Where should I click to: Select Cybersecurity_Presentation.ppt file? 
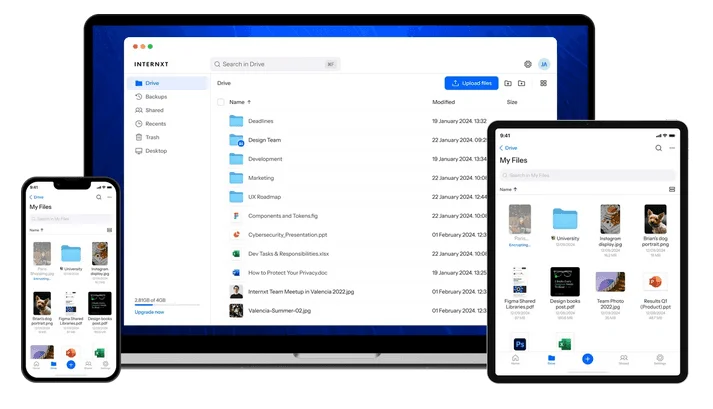[287, 235]
